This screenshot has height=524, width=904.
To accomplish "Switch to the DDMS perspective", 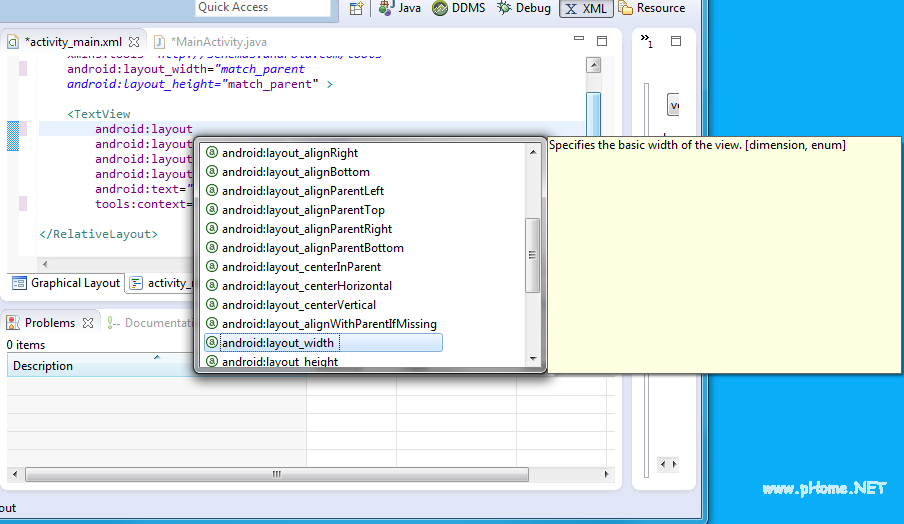I will coord(459,8).
